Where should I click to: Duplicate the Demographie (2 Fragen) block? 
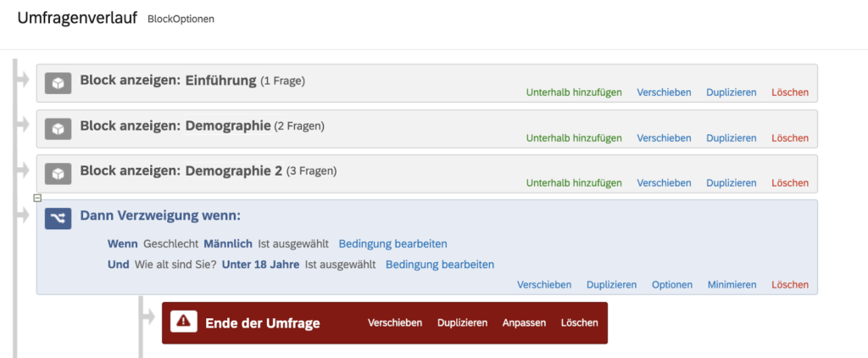pyautogui.click(x=732, y=138)
